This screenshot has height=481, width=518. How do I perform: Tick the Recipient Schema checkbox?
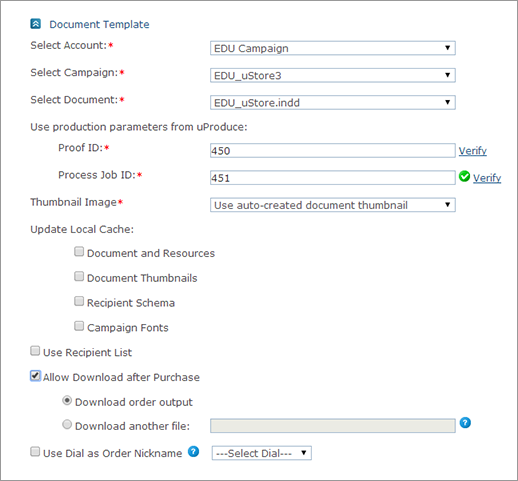click(79, 301)
